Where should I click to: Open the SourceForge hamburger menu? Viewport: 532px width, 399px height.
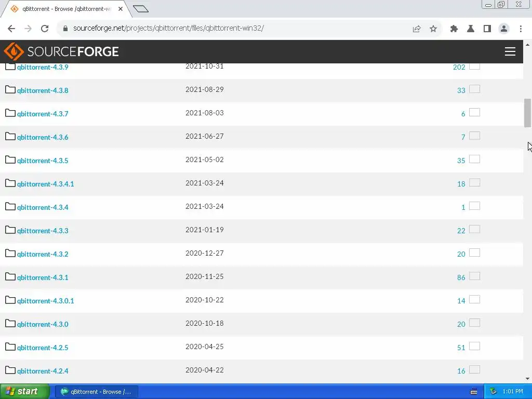coord(510,51)
